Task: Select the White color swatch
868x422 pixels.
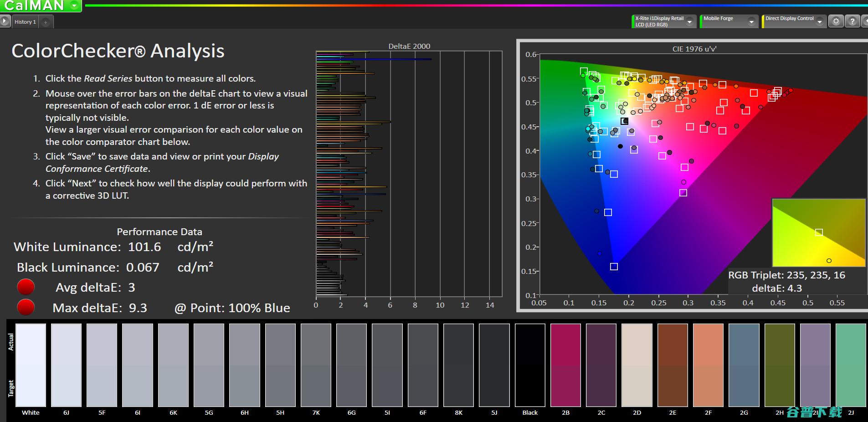Action: coord(31,365)
